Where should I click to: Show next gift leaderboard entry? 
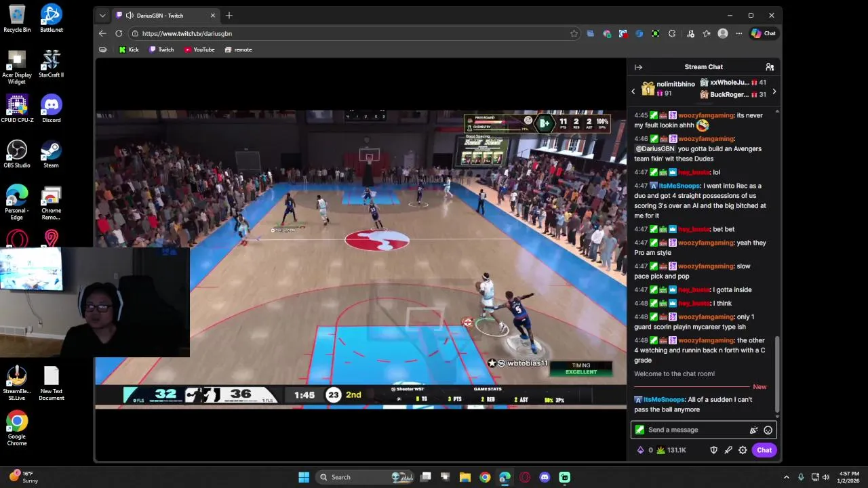coord(774,91)
